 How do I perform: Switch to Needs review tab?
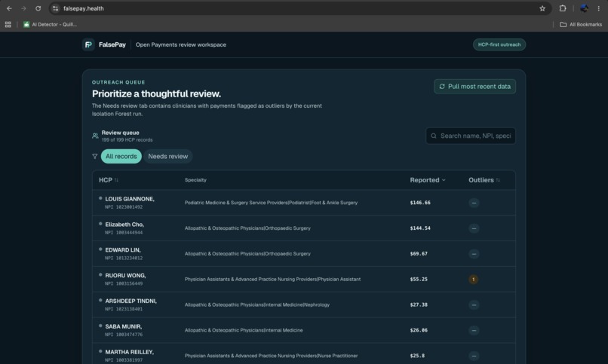point(168,157)
